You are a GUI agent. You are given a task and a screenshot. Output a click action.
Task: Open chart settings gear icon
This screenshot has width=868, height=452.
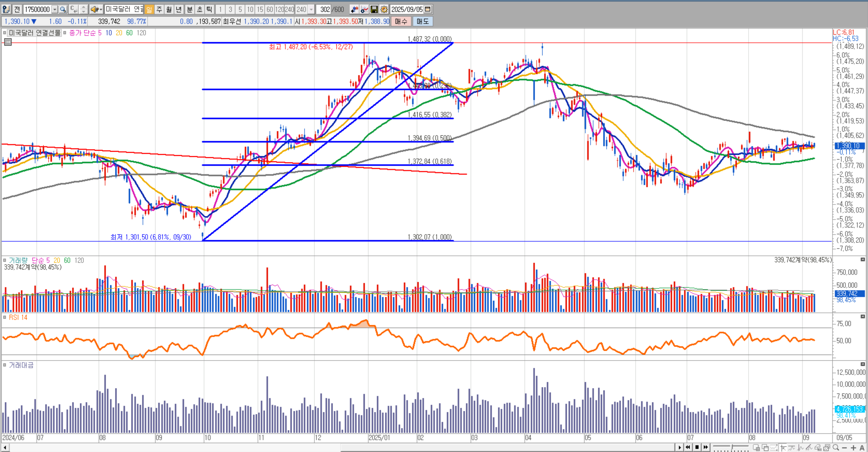coord(384,9)
